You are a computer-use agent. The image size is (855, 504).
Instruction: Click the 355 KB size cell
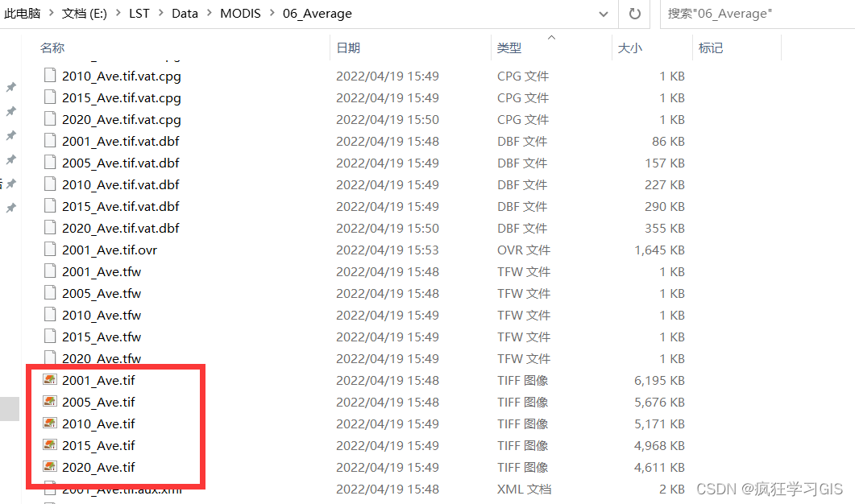pos(665,229)
